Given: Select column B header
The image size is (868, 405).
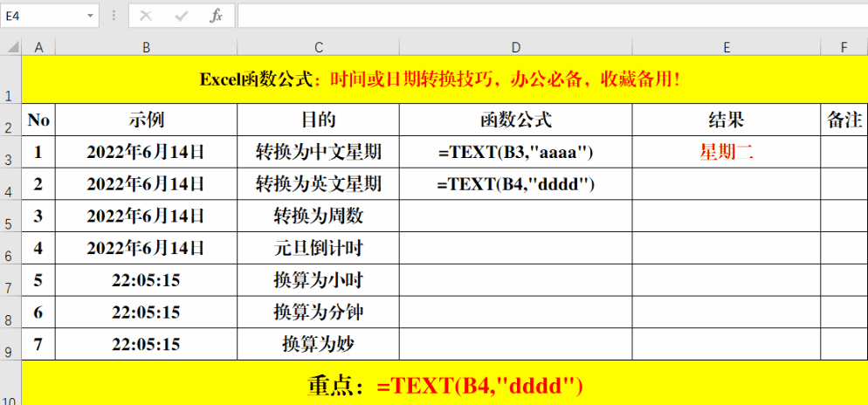Looking at the screenshot, I should click(146, 48).
